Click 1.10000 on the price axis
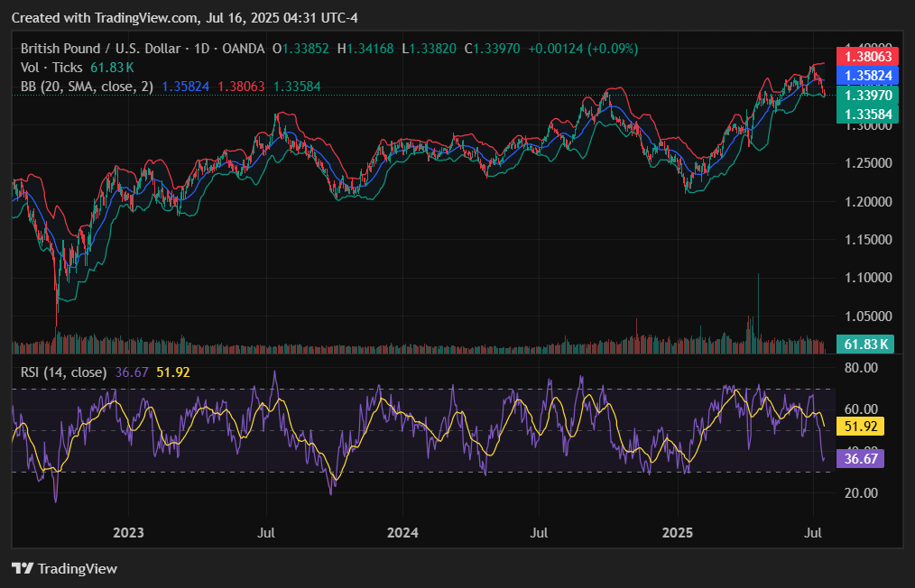The image size is (915, 588). 868,278
